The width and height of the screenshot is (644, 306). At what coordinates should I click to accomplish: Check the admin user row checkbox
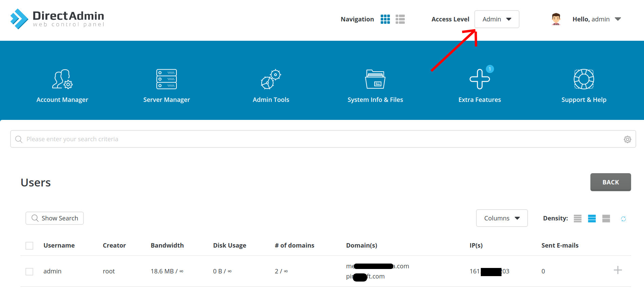30,271
